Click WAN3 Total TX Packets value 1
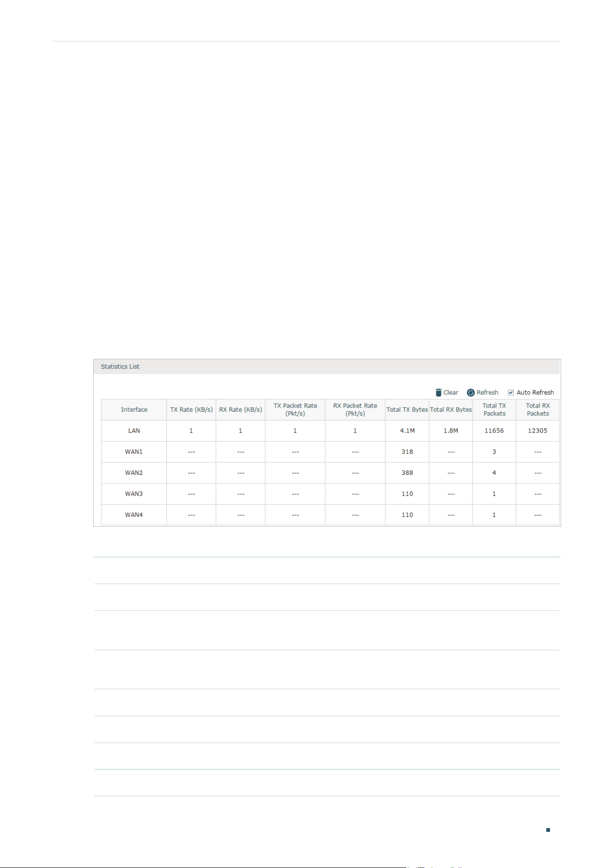This screenshot has height=868, width=614. (494, 494)
